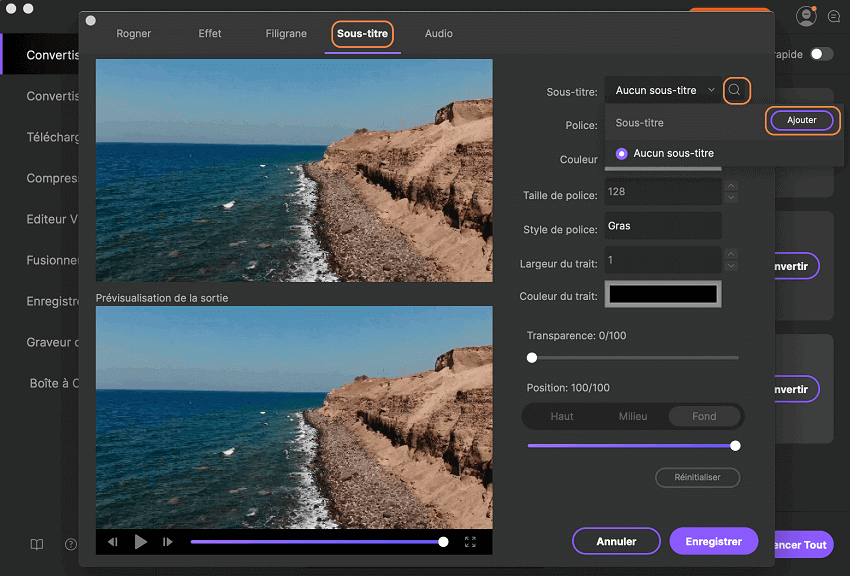Screen dimensions: 850x576
Task: Step to the previous frame
Action: (113, 542)
